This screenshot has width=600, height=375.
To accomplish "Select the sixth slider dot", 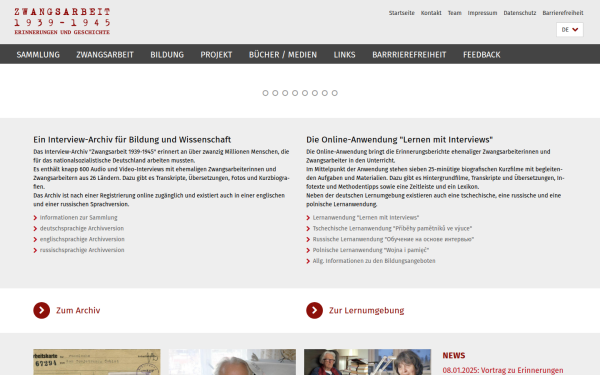I will point(315,93).
